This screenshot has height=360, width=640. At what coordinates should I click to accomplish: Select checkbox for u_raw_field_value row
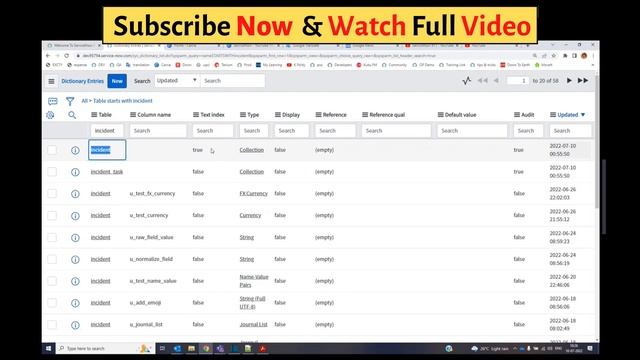tap(52, 237)
